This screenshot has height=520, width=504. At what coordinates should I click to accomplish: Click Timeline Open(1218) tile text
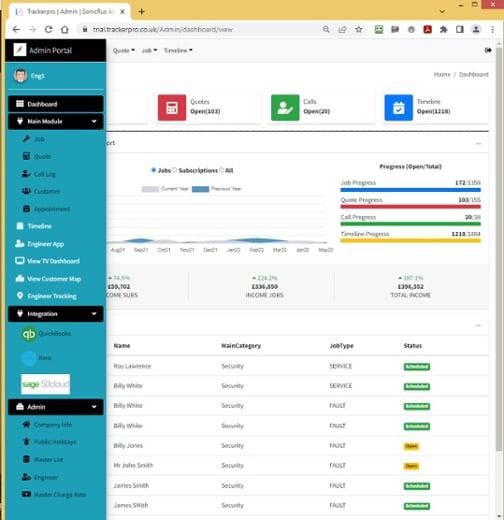coord(433,106)
